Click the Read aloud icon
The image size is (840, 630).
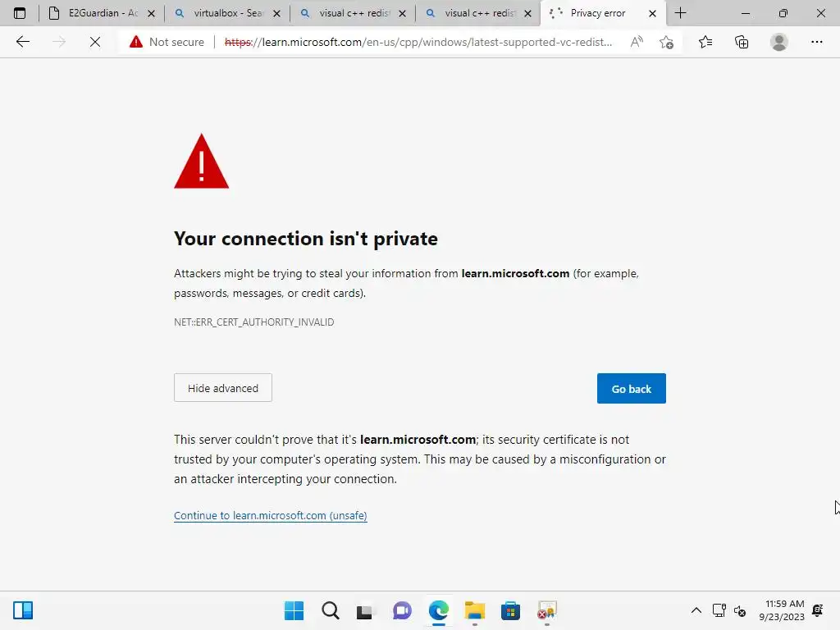pyautogui.click(x=637, y=42)
